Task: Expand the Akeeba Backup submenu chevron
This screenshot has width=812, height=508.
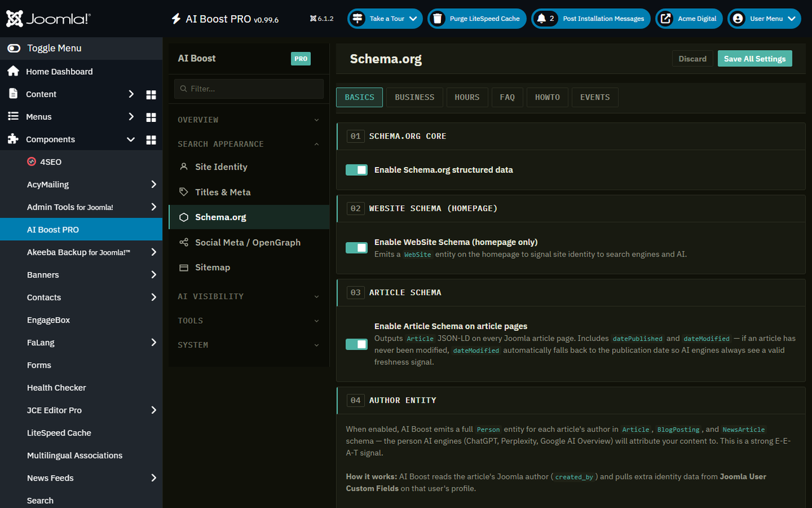Action: (154, 252)
